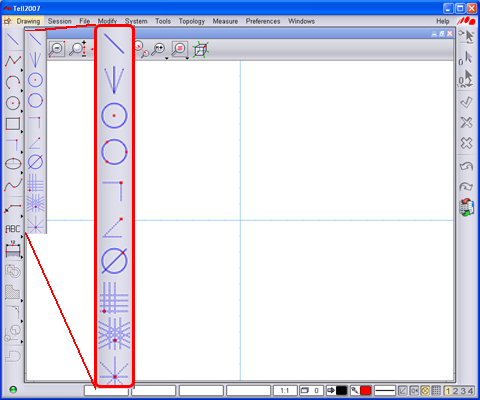
Task: Expand the arc tool flyout arrow
Action: coord(22,90)
